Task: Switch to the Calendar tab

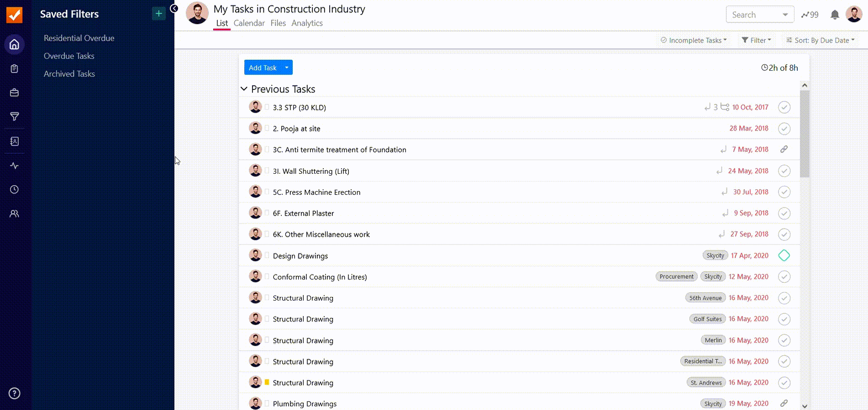Action: click(x=249, y=23)
